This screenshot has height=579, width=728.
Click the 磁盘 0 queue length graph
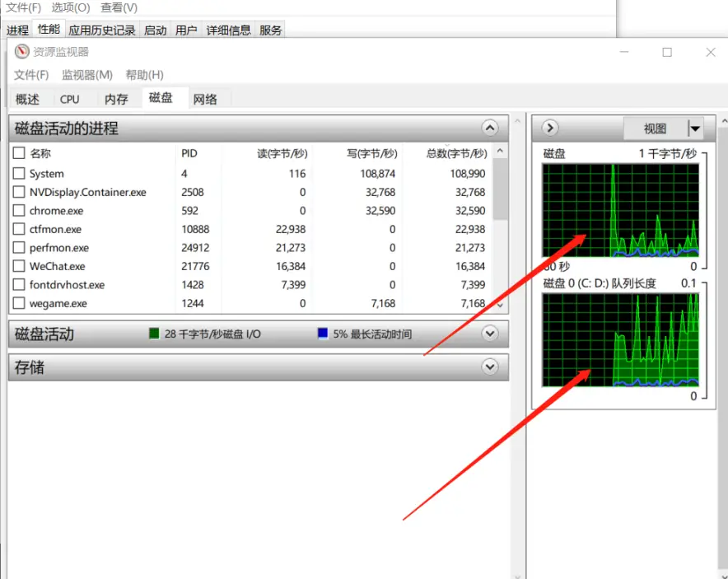click(x=620, y=339)
